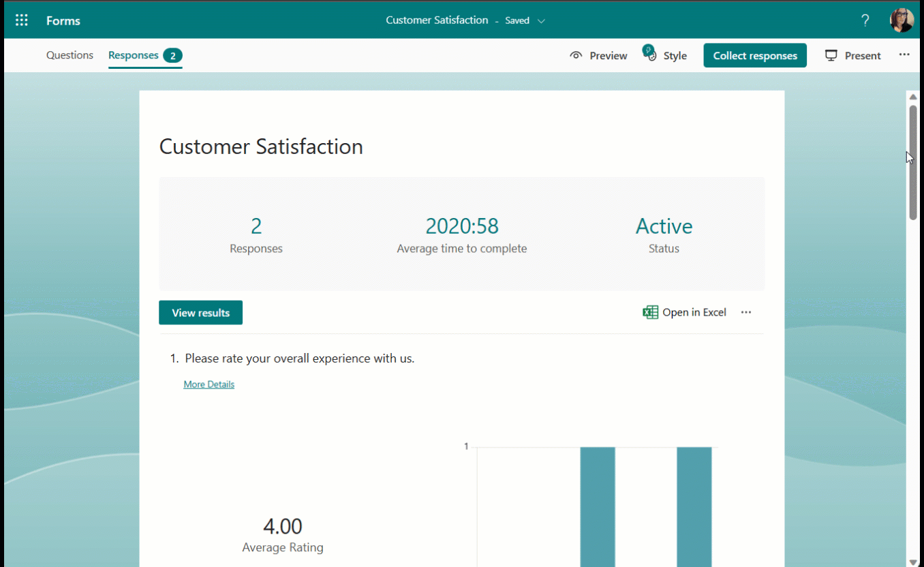
Task: Open the Help question mark
Action: tap(865, 20)
